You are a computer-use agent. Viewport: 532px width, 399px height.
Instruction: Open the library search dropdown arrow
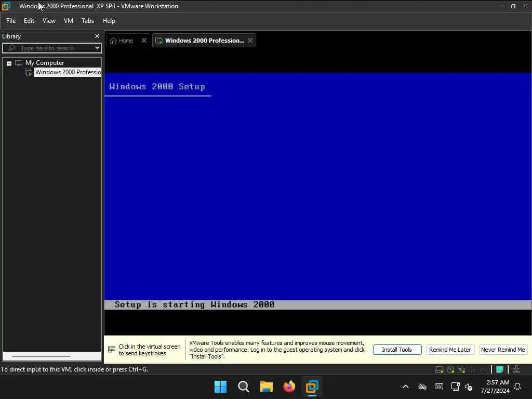97,48
